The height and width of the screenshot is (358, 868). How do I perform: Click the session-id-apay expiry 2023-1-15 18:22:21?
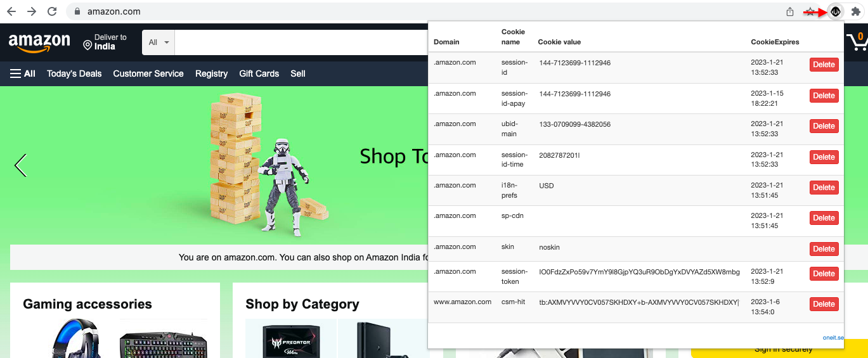pyautogui.click(x=767, y=98)
